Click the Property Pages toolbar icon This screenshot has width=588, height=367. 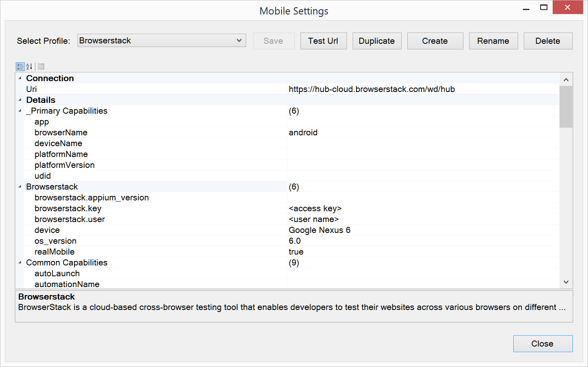pos(41,67)
